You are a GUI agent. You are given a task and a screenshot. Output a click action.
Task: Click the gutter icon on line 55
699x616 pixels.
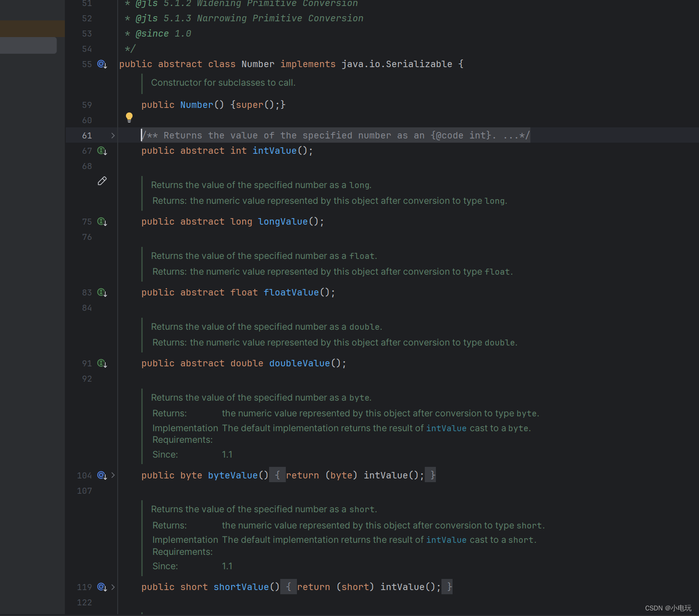[x=102, y=64]
